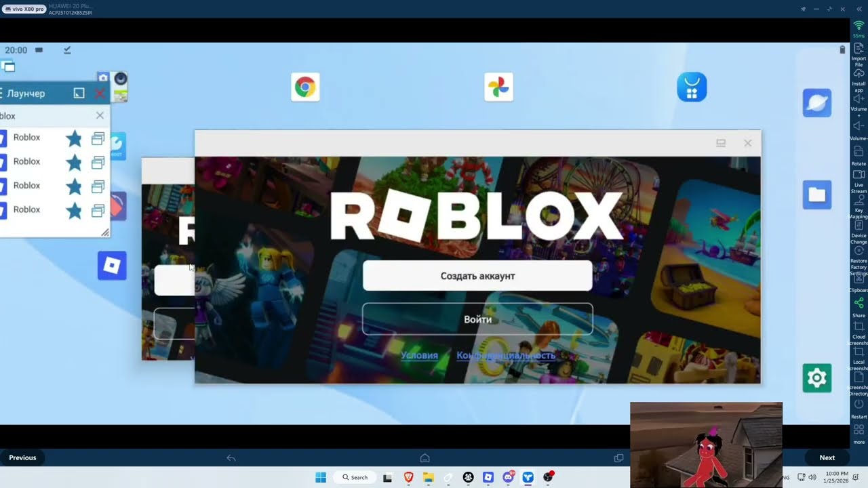Tap the Android back arrow

(x=231, y=458)
